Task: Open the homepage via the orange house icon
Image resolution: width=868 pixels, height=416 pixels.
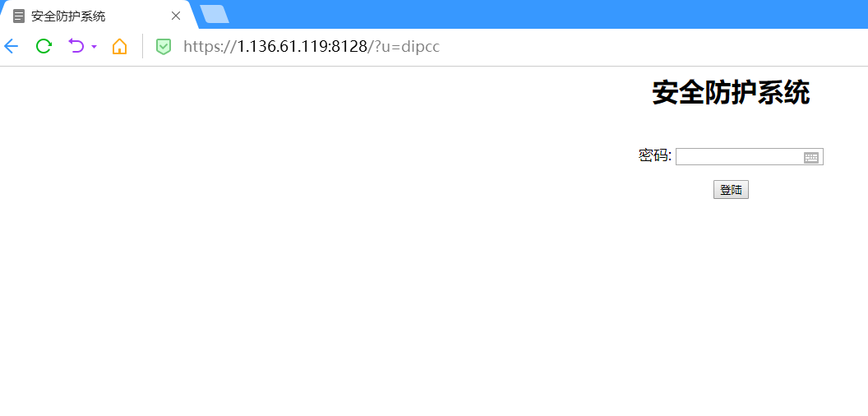Action: [119, 47]
